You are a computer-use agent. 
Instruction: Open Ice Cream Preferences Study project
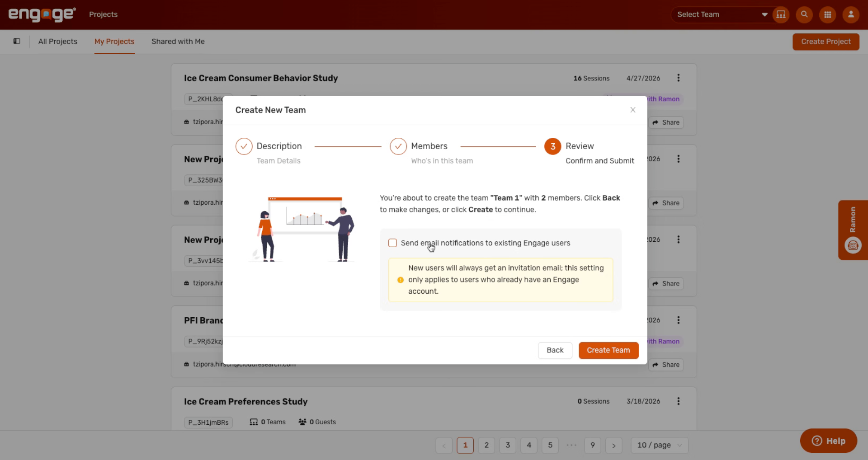(245, 402)
